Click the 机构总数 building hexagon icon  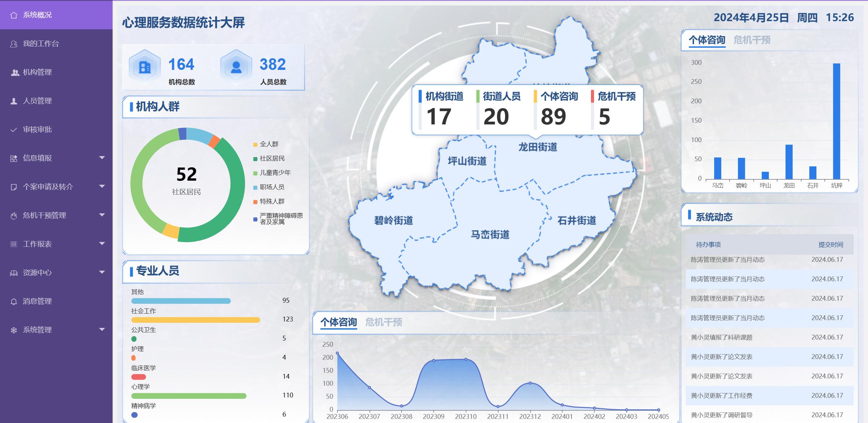145,67
